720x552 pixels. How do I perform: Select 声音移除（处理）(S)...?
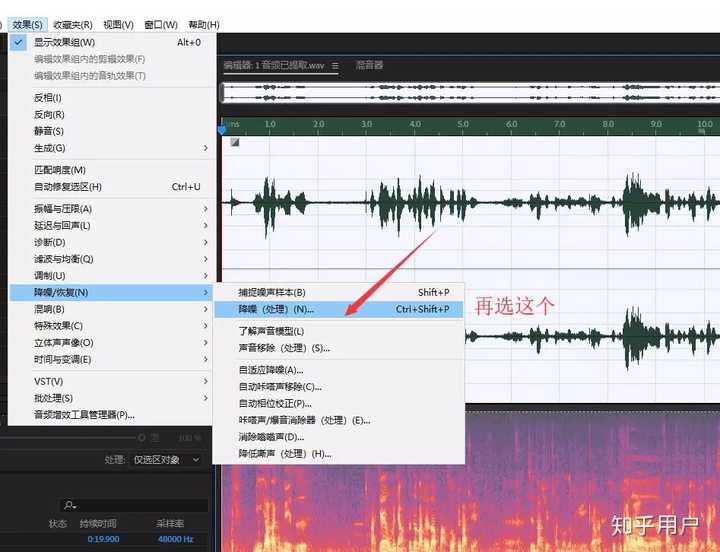click(339, 348)
